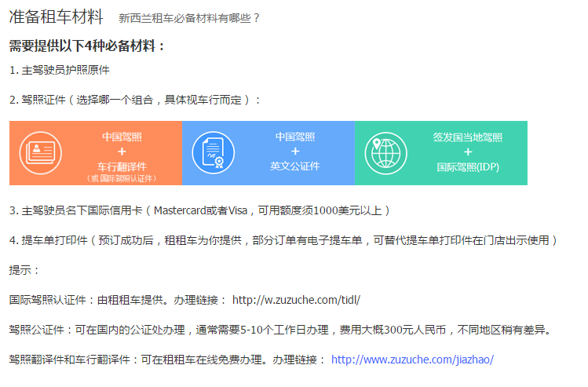Click the globe location icon in green card
The width and height of the screenshot is (588, 387).
(385, 152)
